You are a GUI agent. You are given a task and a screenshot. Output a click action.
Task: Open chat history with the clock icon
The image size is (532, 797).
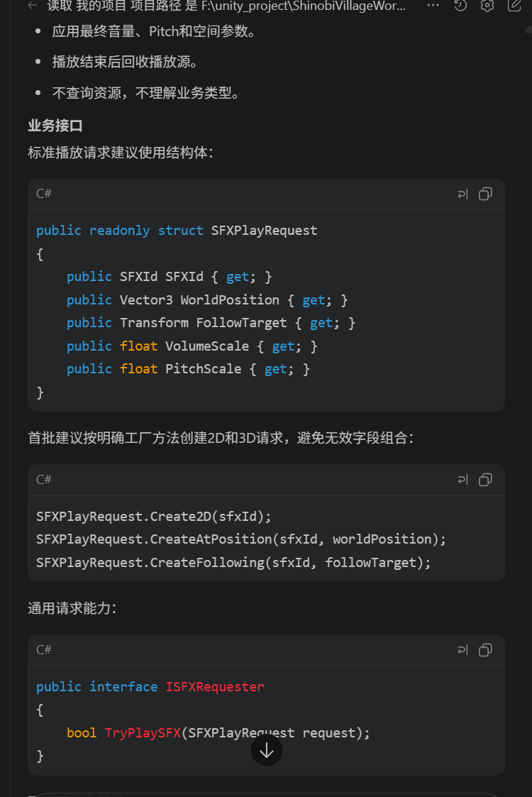(460, 6)
